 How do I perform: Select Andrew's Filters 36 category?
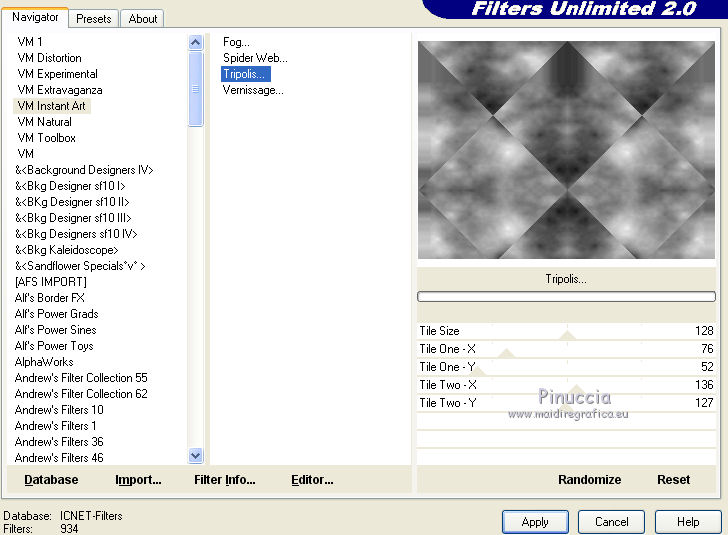tap(59, 442)
